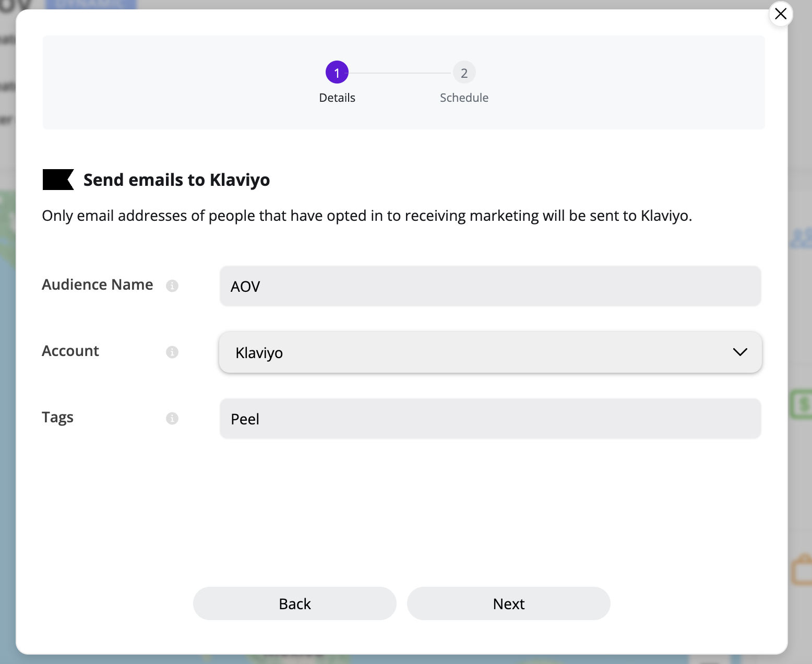Go to the Schedule step 2 circle
The height and width of the screenshot is (664, 812).
tap(464, 73)
